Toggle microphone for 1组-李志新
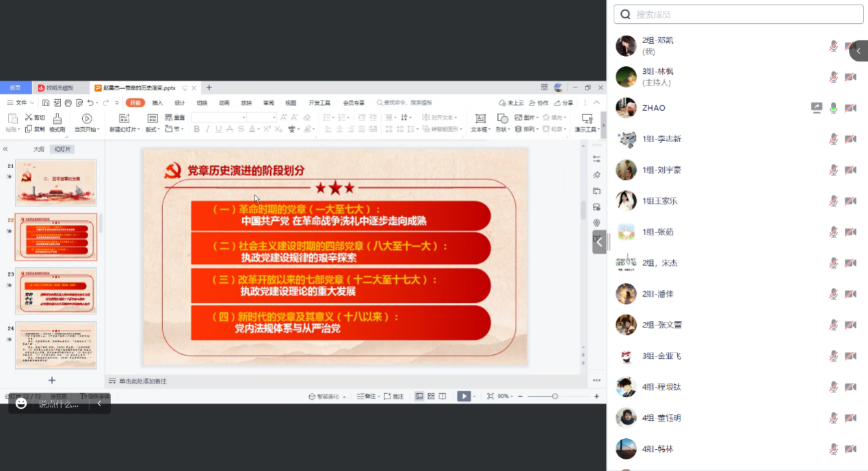 click(833, 139)
